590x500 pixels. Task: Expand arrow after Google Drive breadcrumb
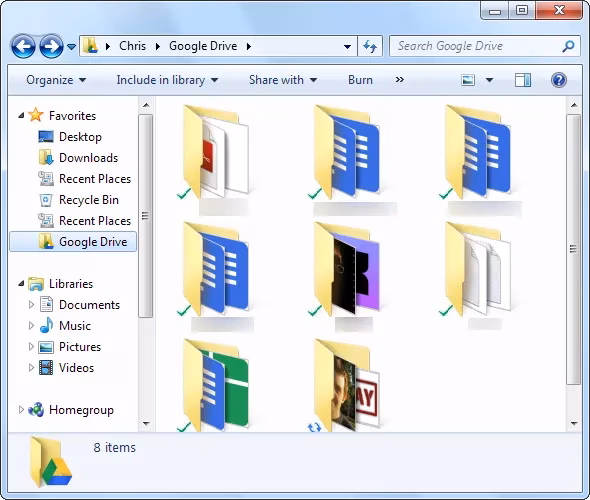click(x=249, y=46)
